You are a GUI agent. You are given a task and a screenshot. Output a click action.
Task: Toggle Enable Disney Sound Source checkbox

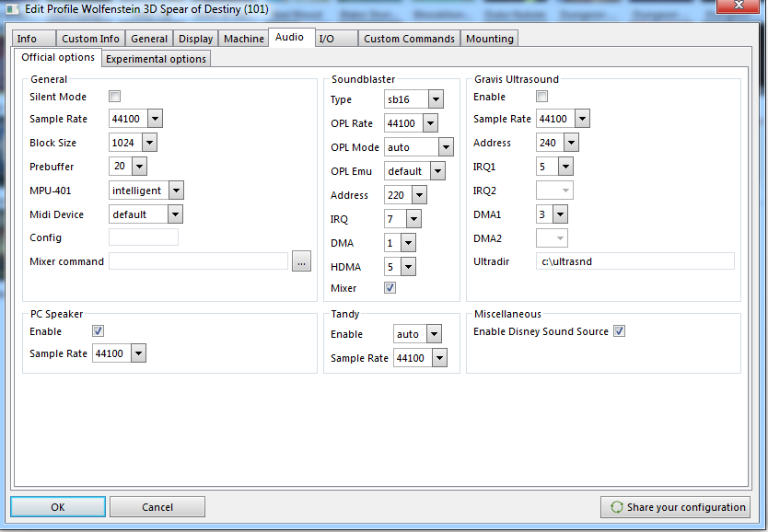tap(619, 330)
